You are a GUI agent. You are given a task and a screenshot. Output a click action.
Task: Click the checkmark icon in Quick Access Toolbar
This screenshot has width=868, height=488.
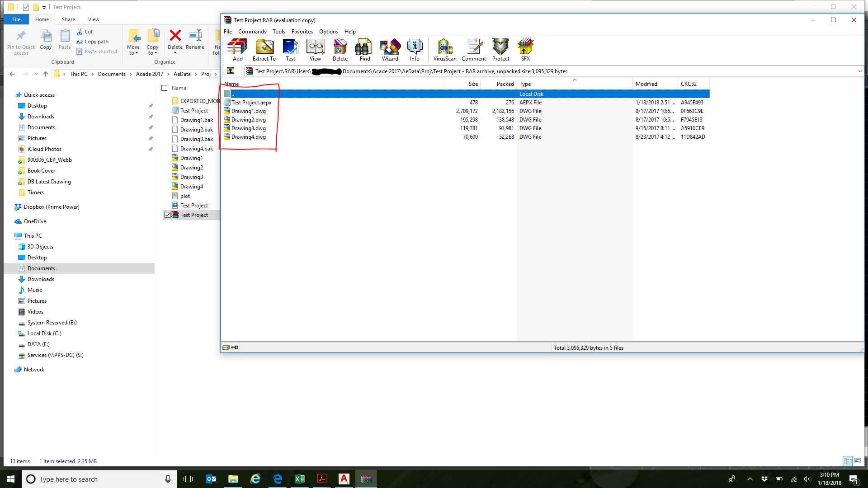(x=25, y=7)
